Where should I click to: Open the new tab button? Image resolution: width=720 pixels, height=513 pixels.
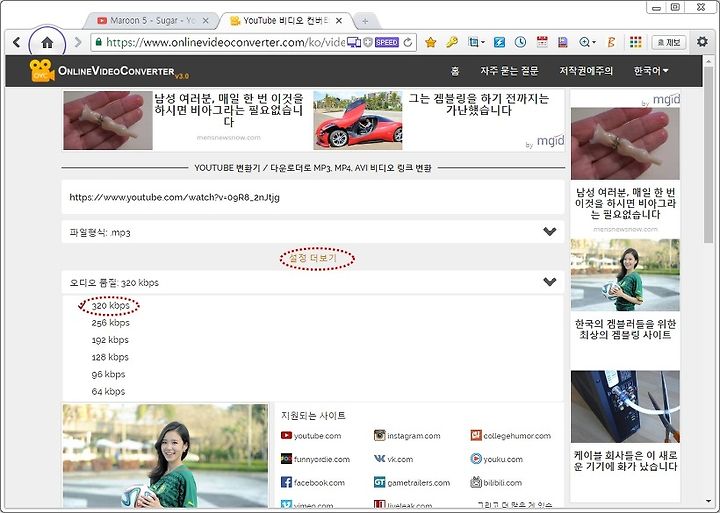[365, 21]
